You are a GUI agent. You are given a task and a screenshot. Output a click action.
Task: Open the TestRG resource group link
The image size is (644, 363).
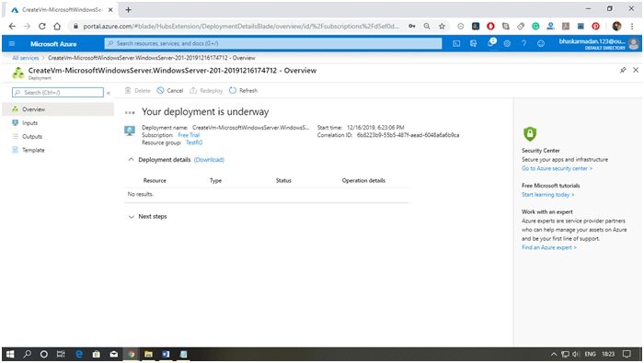(x=194, y=142)
